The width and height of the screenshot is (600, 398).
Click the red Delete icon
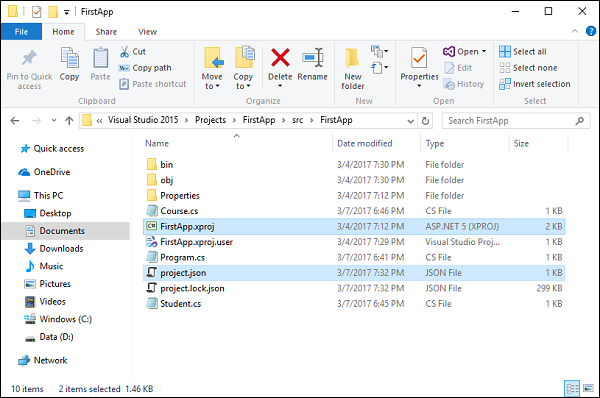pyautogui.click(x=280, y=57)
